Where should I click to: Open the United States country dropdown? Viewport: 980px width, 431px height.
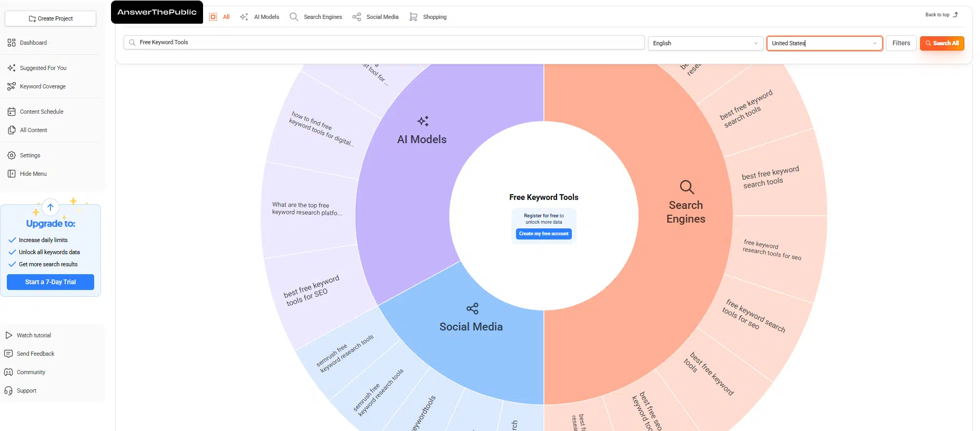tap(824, 43)
